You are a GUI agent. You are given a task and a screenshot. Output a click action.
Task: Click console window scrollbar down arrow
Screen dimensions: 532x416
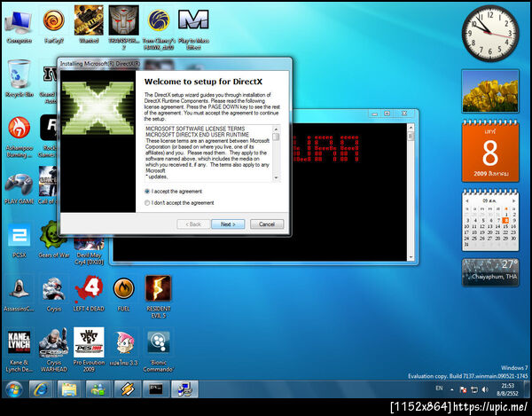[411, 257]
